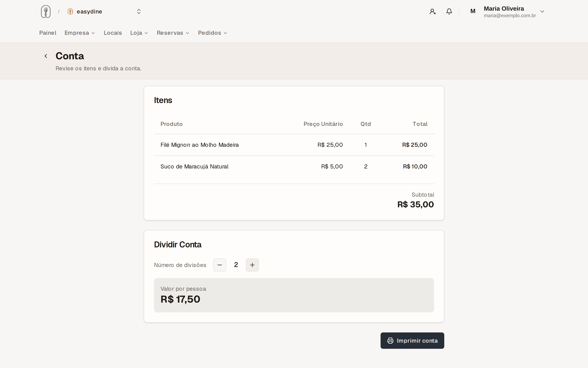Click the easydine workspace name

point(89,11)
